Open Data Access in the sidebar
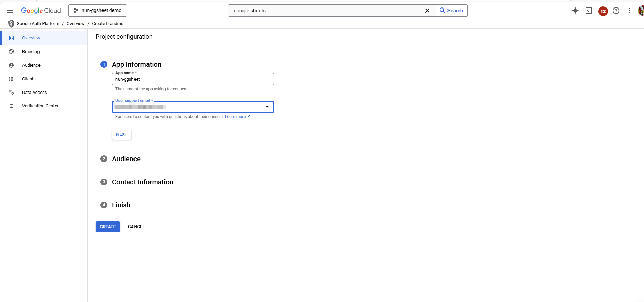 pyautogui.click(x=44, y=93)
